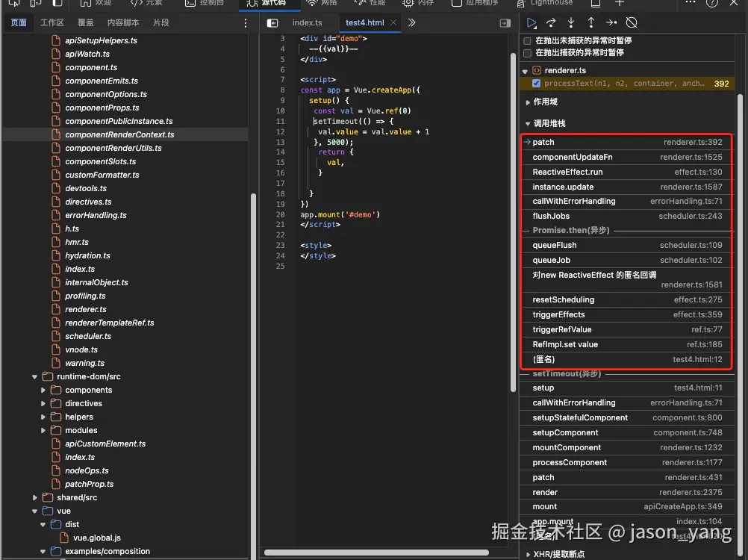
Task: Click the code editor vertical scrollbar
Action: point(514,222)
